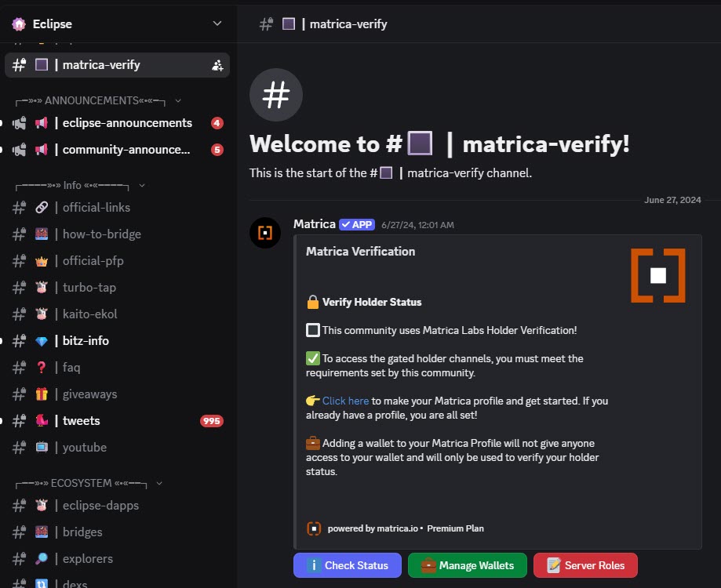
Task: Open the faq channel
Action: (x=117, y=368)
